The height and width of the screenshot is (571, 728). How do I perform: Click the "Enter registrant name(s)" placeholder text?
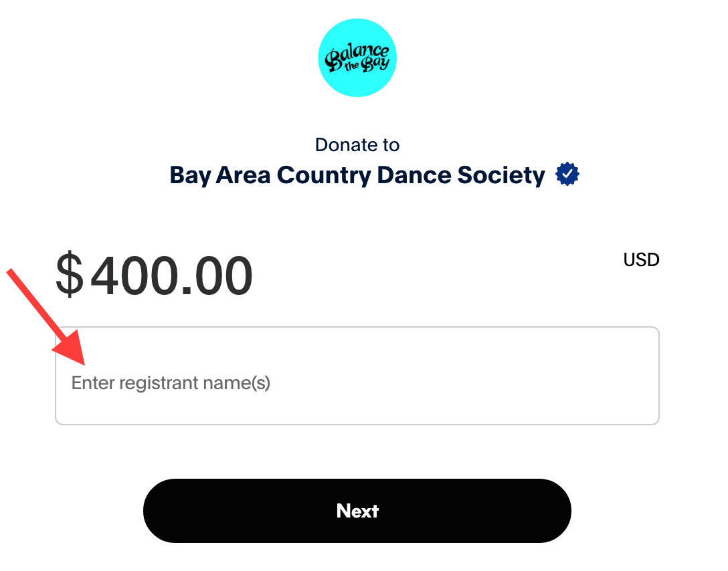click(171, 383)
